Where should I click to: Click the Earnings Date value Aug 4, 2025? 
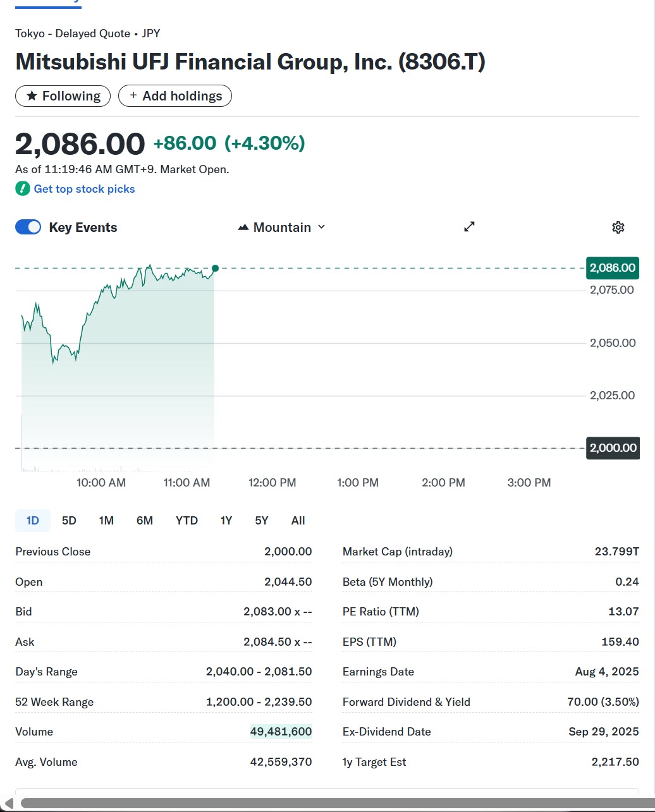[x=607, y=672]
